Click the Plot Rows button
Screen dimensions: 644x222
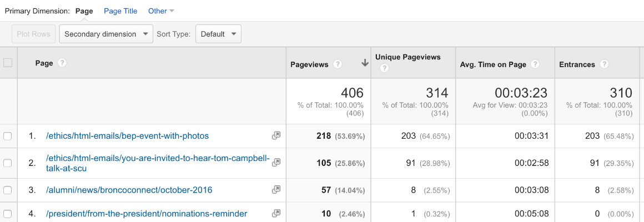(x=33, y=34)
